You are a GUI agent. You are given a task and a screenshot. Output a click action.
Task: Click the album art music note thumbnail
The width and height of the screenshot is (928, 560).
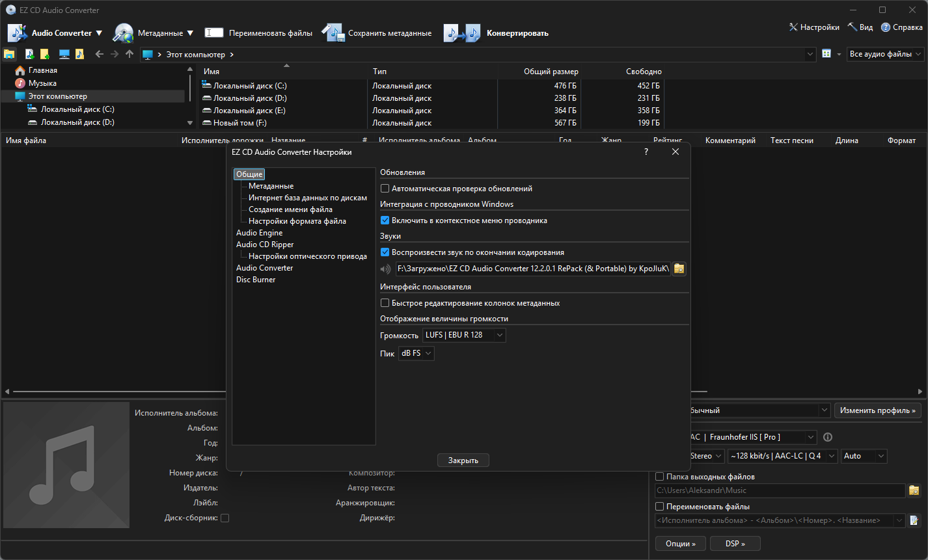66,465
